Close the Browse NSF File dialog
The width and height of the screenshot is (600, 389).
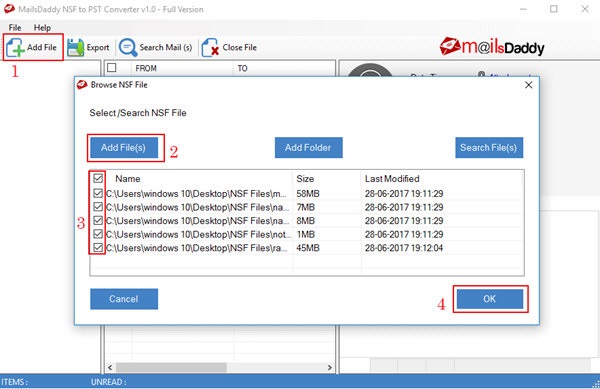pos(528,85)
